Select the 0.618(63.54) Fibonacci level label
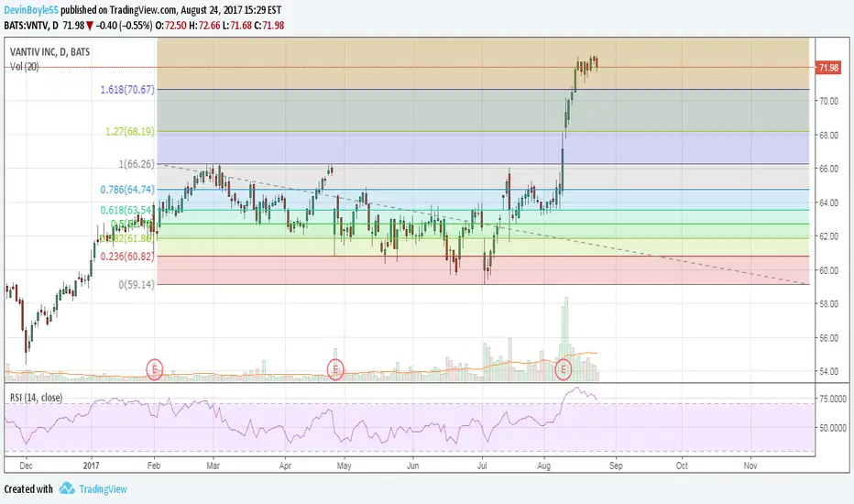 pyautogui.click(x=126, y=210)
